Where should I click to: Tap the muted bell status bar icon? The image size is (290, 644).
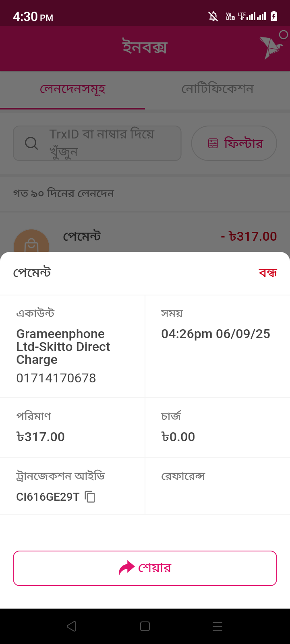point(213,16)
